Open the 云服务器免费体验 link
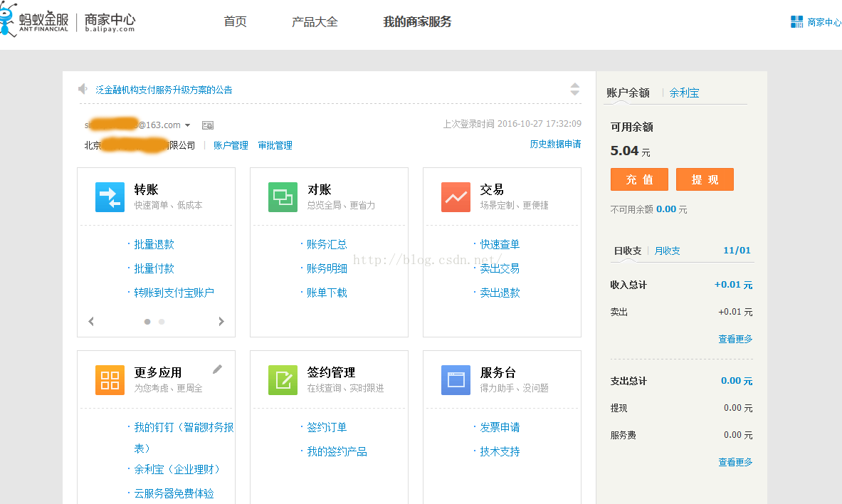 tap(174, 493)
